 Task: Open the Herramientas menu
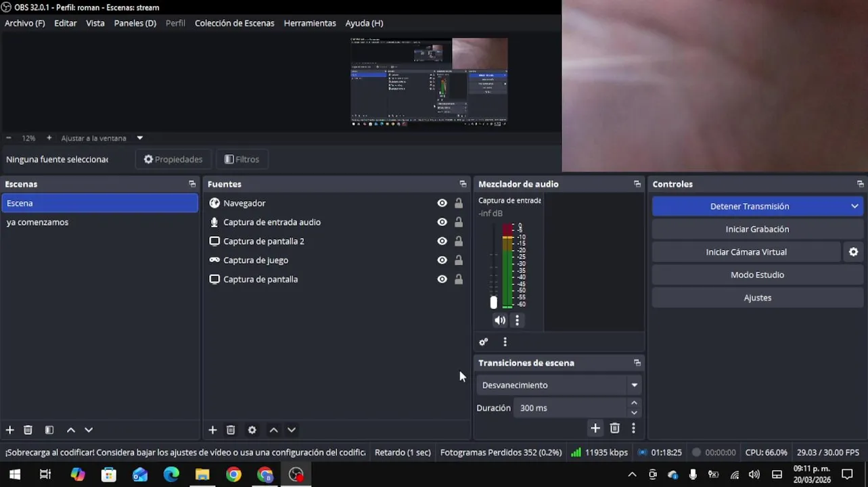pyautogui.click(x=310, y=23)
